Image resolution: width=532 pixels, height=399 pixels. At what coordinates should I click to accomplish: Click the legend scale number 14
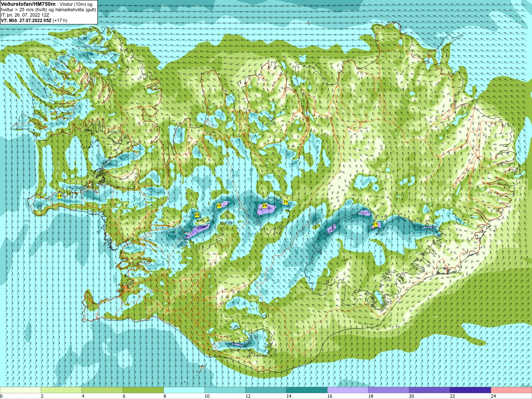click(x=288, y=396)
